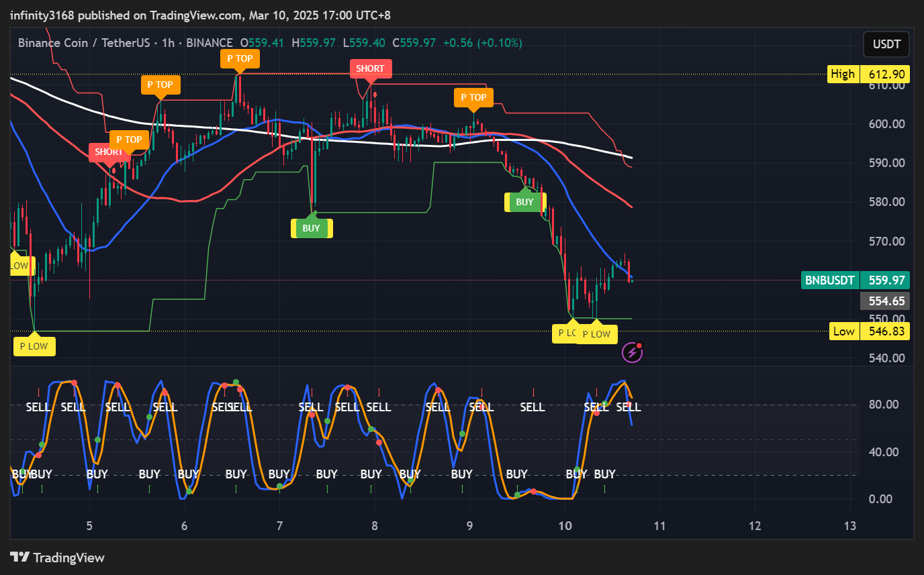Click the red SHORT label near date 8
This screenshot has height=575, width=924.
[370, 68]
